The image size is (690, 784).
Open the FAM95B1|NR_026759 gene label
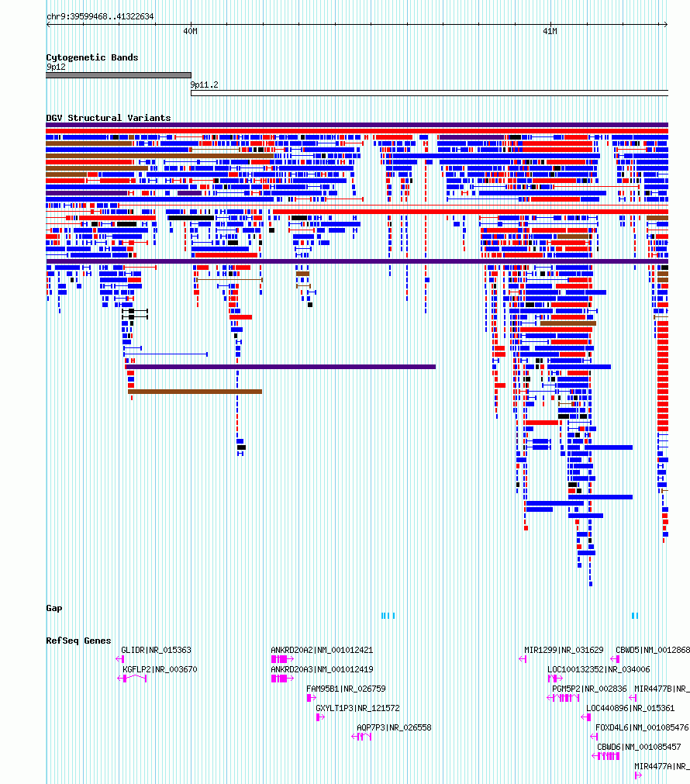(346, 689)
